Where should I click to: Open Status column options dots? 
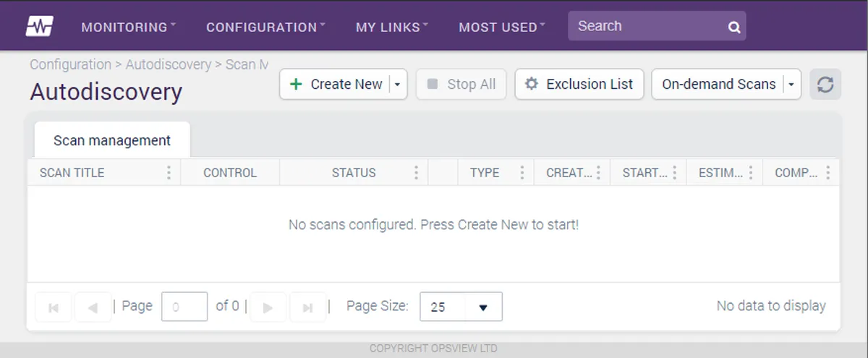click(x=416, y=173)
